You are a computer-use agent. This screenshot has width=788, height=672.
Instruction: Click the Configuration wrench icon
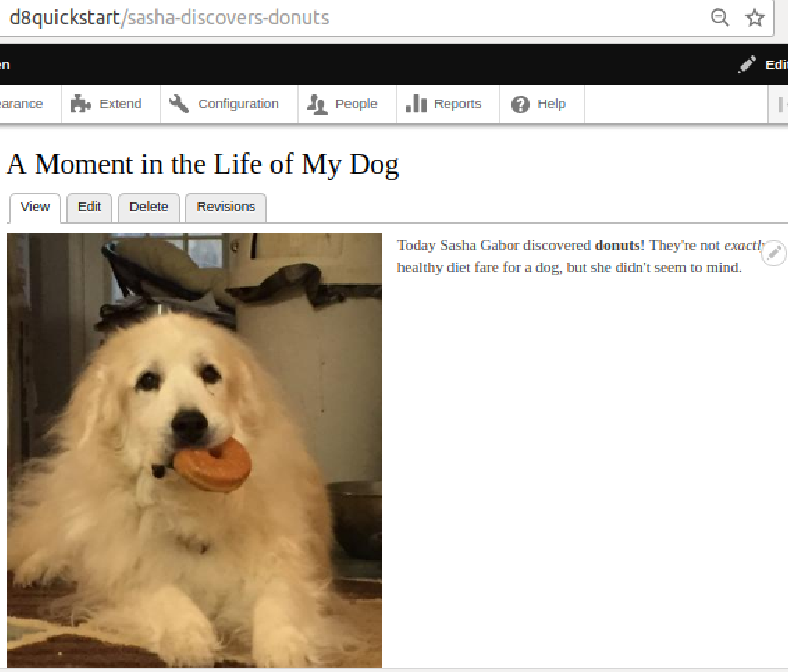179,103
